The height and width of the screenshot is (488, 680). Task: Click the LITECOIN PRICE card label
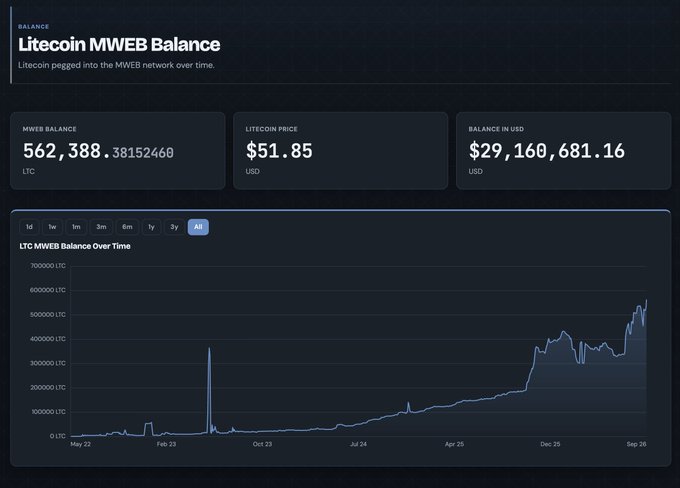tap(271, 129)
